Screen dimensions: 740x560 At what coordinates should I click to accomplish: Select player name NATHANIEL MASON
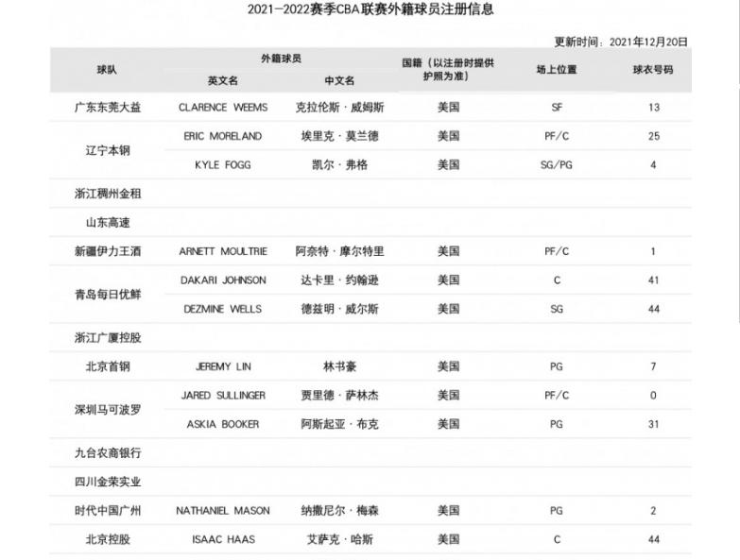coord(223,510)
